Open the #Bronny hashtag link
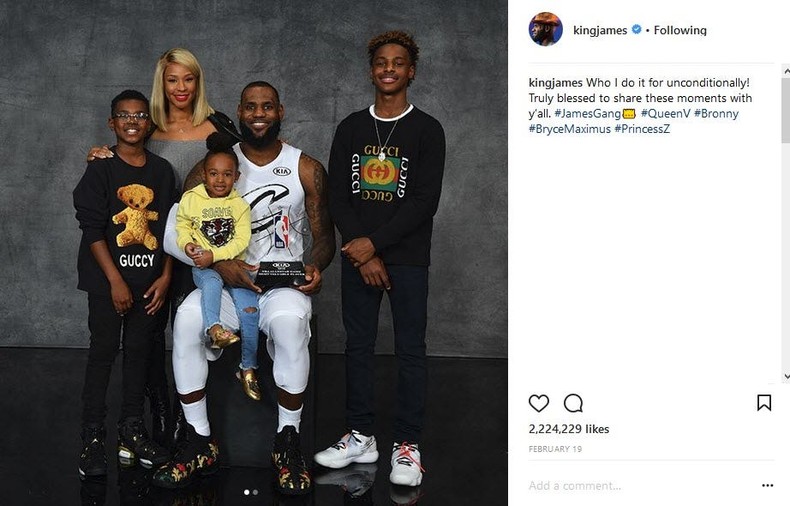 coord(716,114)
